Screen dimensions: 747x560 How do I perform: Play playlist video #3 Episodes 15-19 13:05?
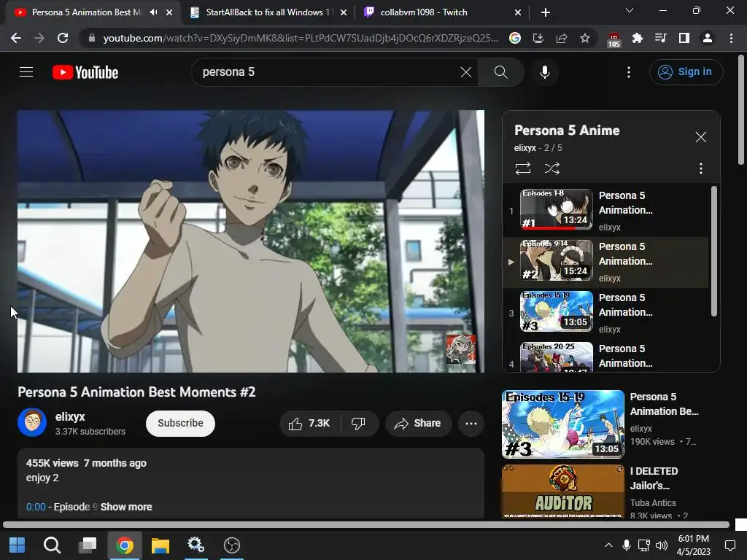(605, 312)
